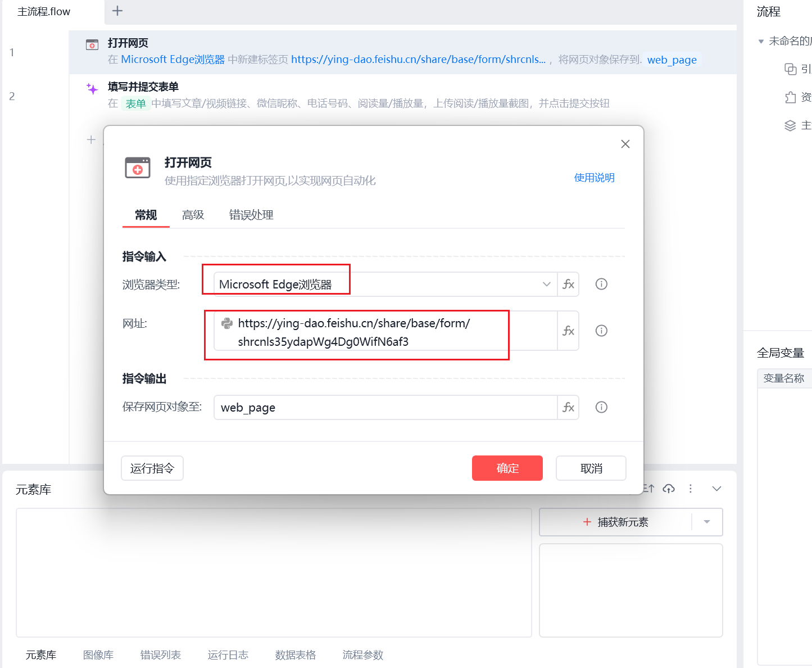812x668 pixels.
Task: Open 运行日志 bottom tab
Action: click(228, 655)
